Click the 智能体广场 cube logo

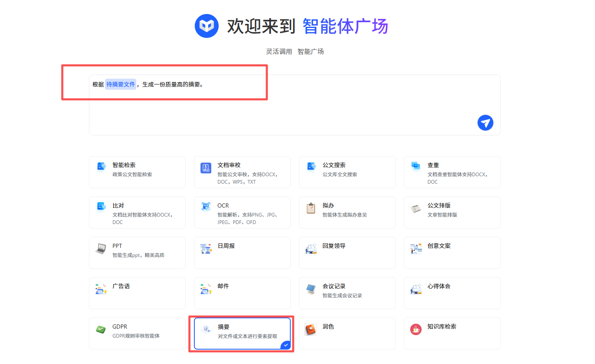click(207, 26)
